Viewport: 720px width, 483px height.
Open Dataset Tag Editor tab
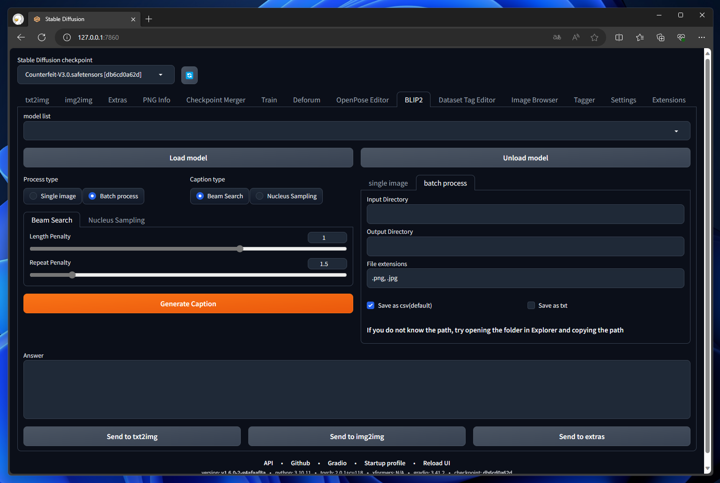click(x=467, y=100)
